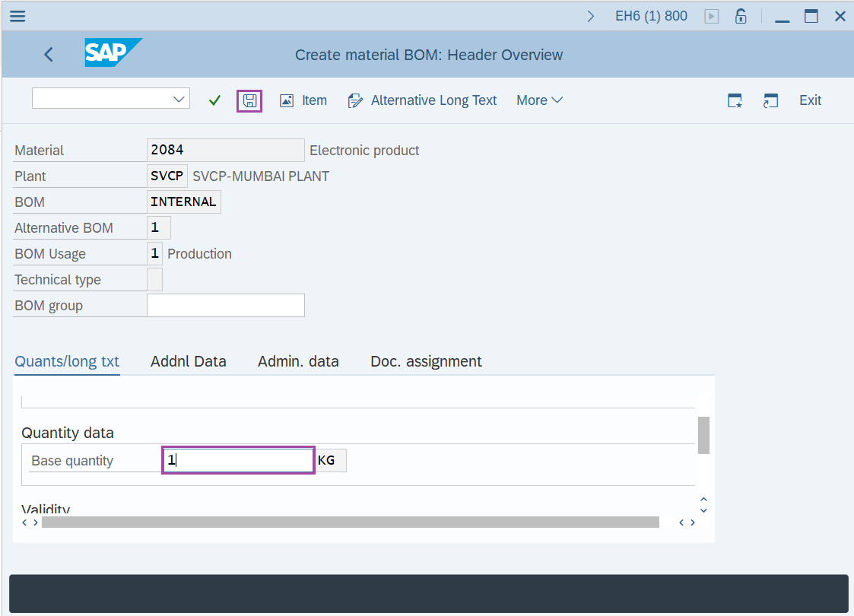Click inside the BOM group field
This screenshot has width=854, height=616.
point(225,305)
